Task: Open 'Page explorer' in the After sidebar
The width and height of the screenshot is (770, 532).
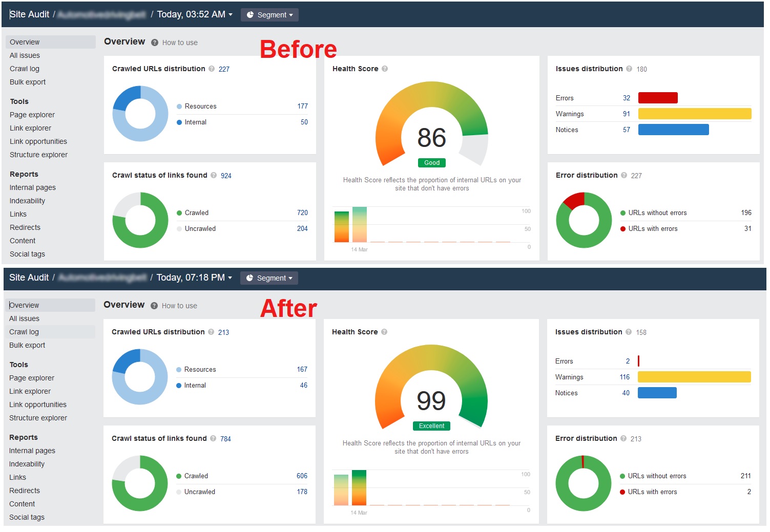Action: 32,378
